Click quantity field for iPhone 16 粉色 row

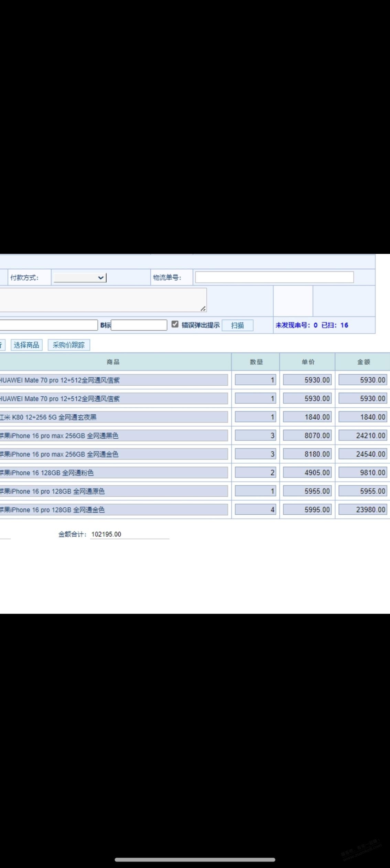256,473
